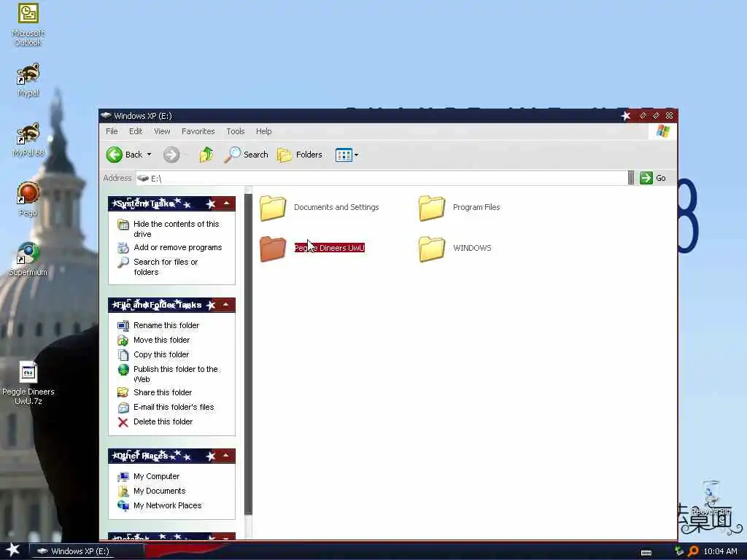
Task: Select the WINDOWS folder icon
Action: click(432, 249)
